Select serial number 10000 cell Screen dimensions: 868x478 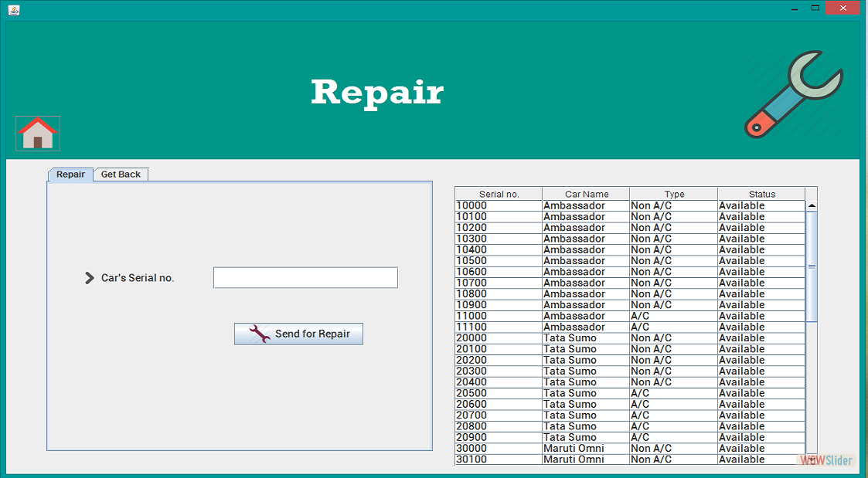(499, 206)
